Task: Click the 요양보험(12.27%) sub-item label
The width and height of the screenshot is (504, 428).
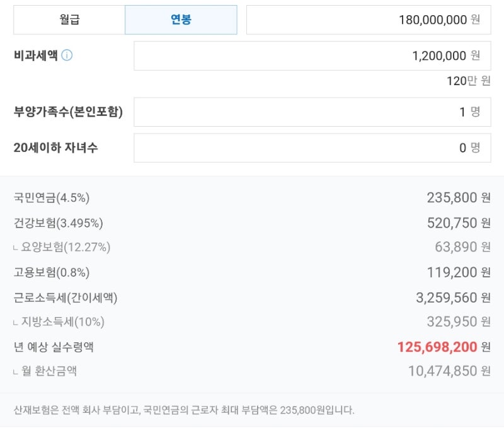Action: pyautogui.click(x=66, y=247)
